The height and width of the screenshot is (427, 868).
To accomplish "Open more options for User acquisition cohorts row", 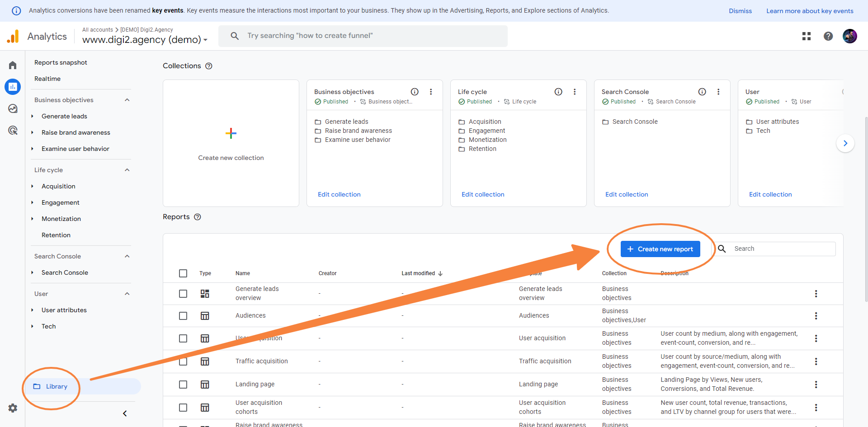I will [816, 408].
